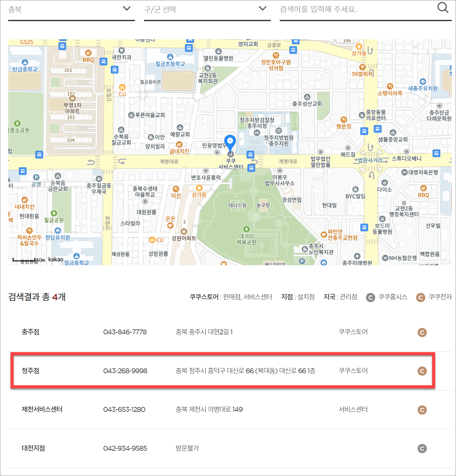
Task: Click the 공영 parking icon
Action: point(36,177)
